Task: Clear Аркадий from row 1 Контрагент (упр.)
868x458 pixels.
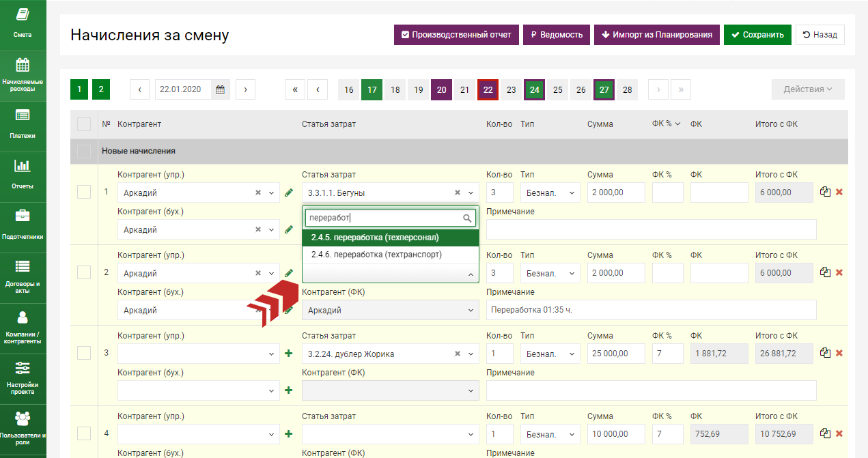Action: (x=258, y=193)
